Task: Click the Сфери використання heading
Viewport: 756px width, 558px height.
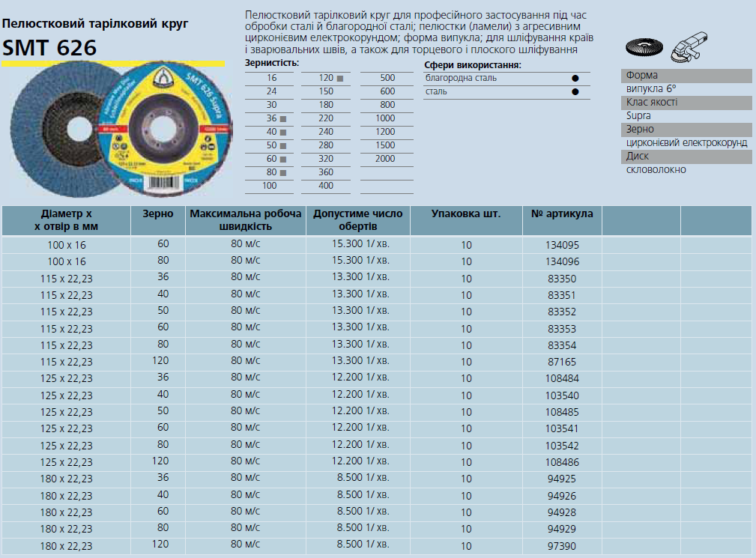Action: click(473, 65)
